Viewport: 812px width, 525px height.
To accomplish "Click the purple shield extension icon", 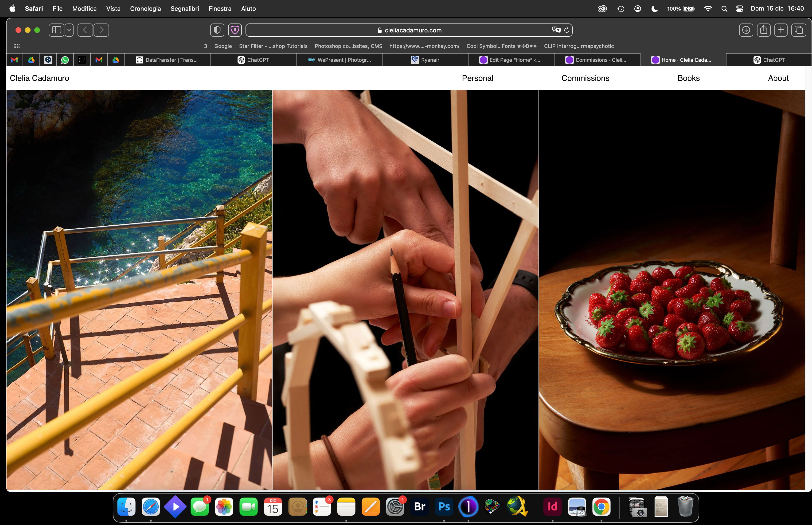I will point(235,30).
